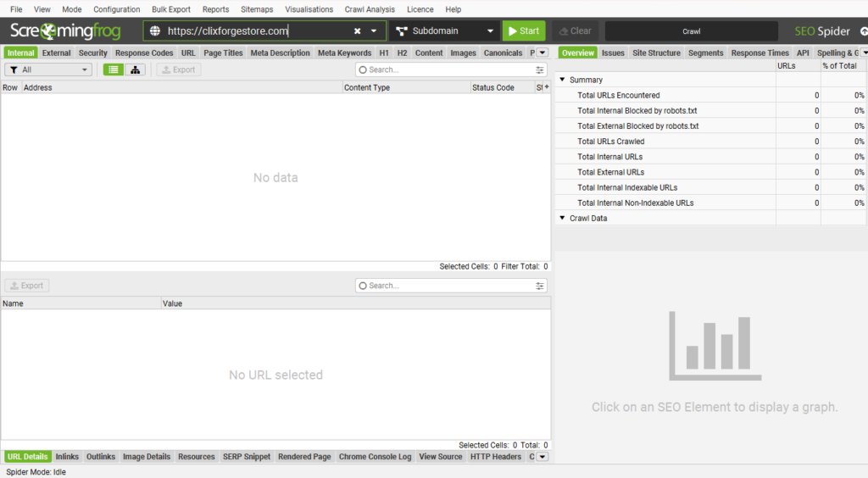868x478 pixels.
Task: Open the Configuration menu
Action: [x=117, y=9]
